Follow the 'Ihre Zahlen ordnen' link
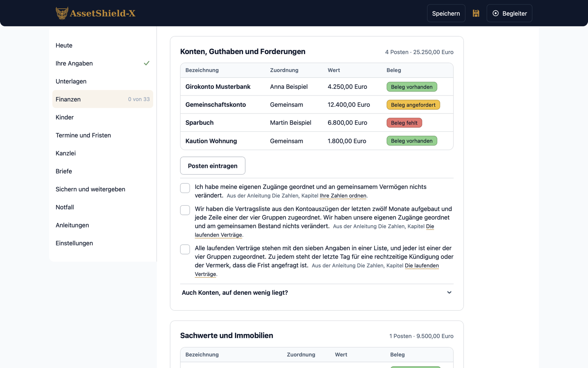588x368 pixels. (343, 196)
